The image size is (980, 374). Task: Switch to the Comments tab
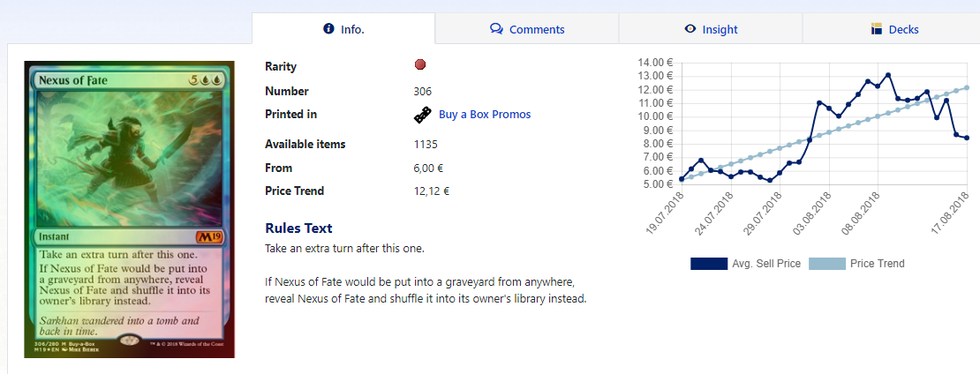[527, 29]
